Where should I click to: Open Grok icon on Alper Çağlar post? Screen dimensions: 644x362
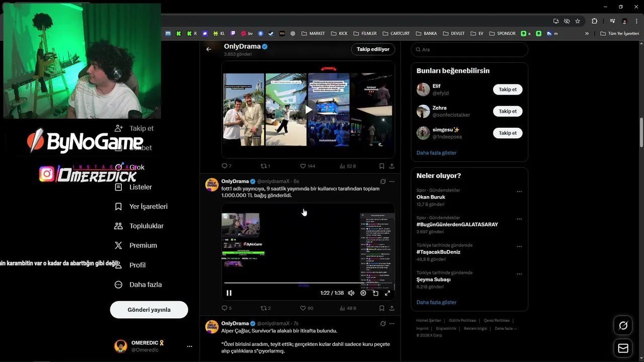[383, 324]
